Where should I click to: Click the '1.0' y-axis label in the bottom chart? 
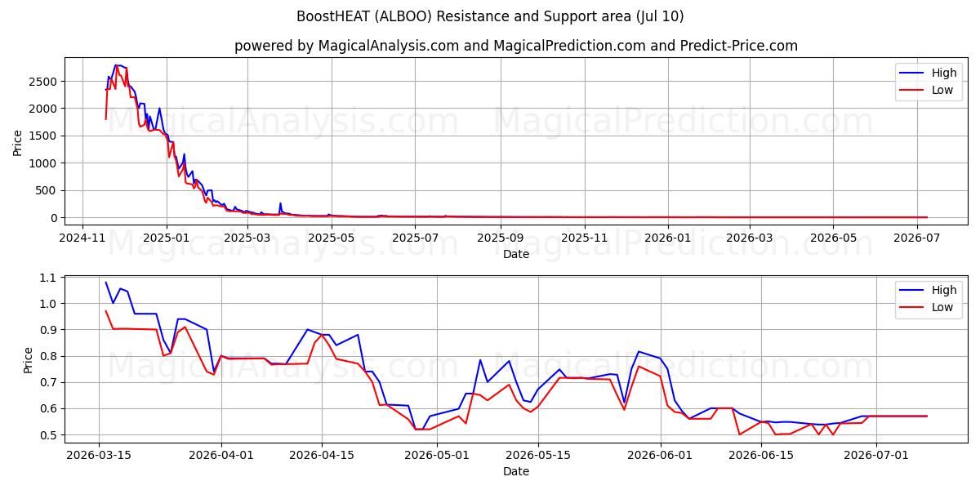[47, 304]
